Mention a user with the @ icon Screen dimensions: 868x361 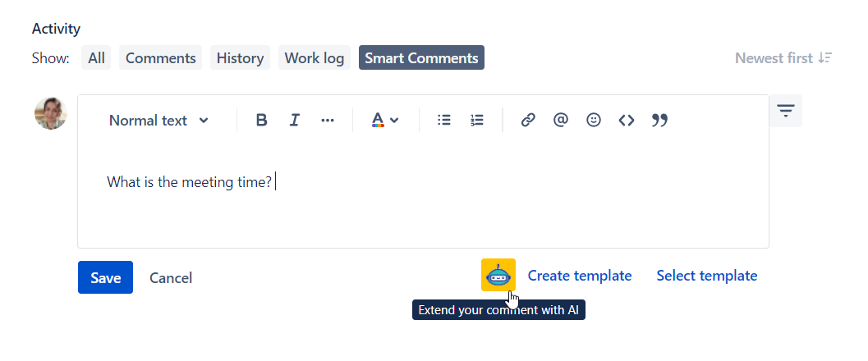click(561, 121)
